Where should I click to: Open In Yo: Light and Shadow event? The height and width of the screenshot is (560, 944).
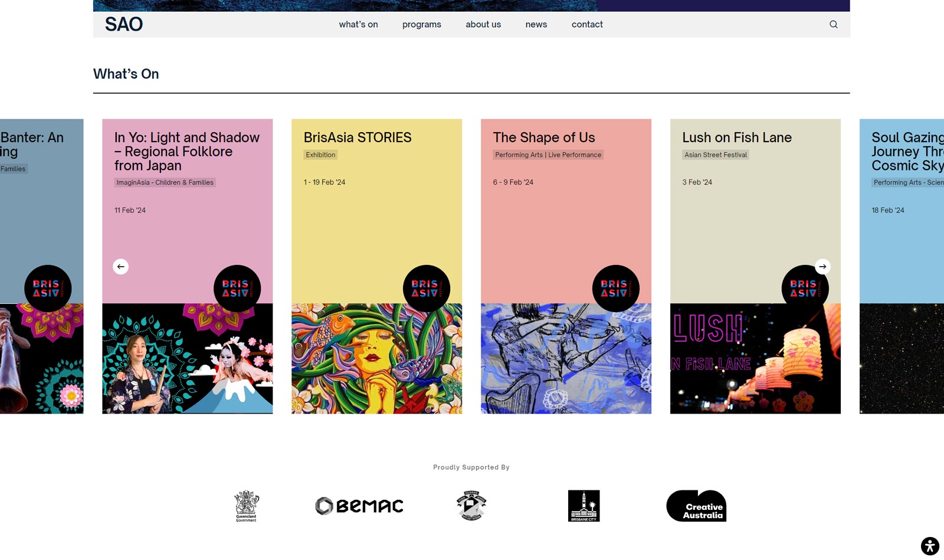point(187,152)
